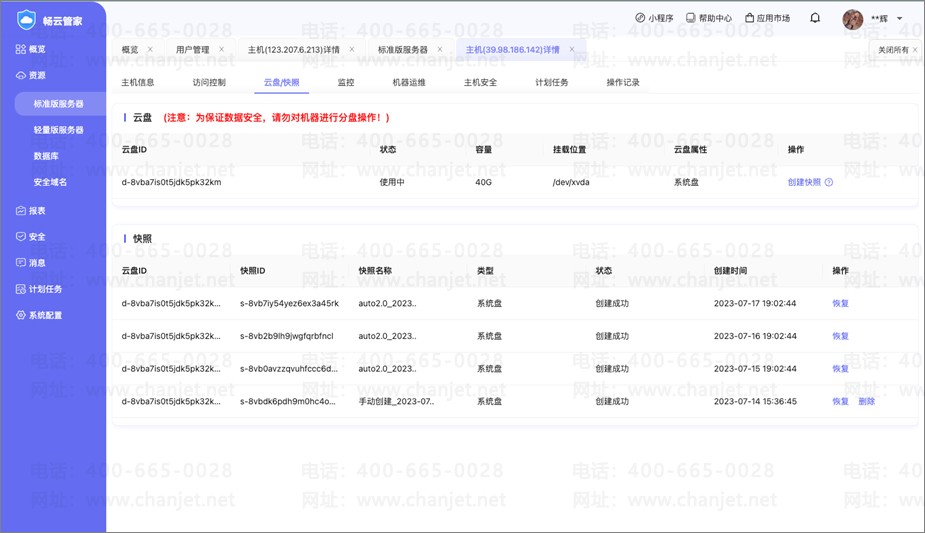Click the help icon beside 创建快照
This screenshot has width=925, height=533.
point(829,182)
